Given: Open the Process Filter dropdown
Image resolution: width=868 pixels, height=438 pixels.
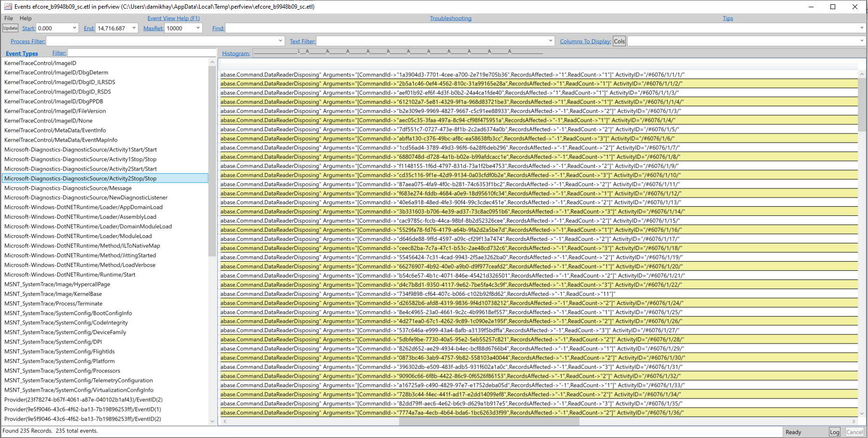Looking at the screenshot, I should (280, 41).
